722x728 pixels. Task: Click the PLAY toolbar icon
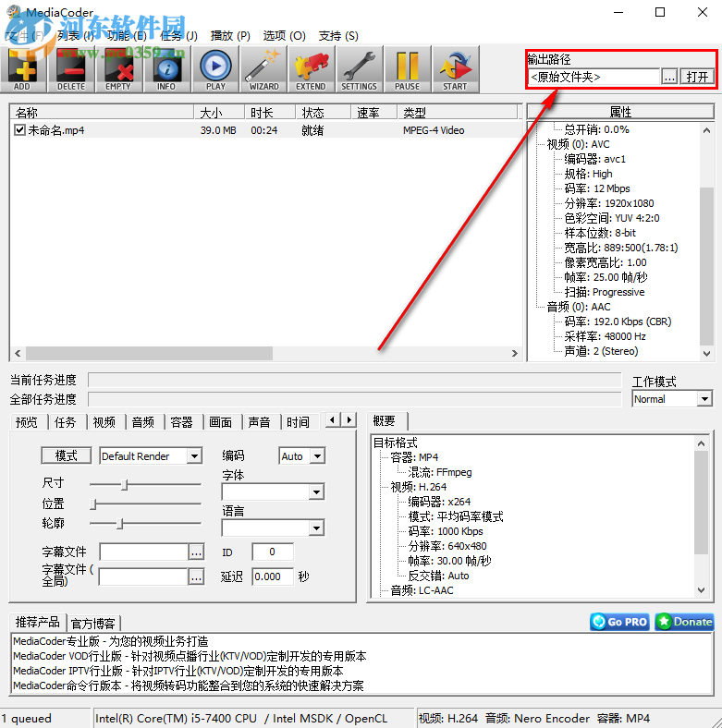(215, 69)
